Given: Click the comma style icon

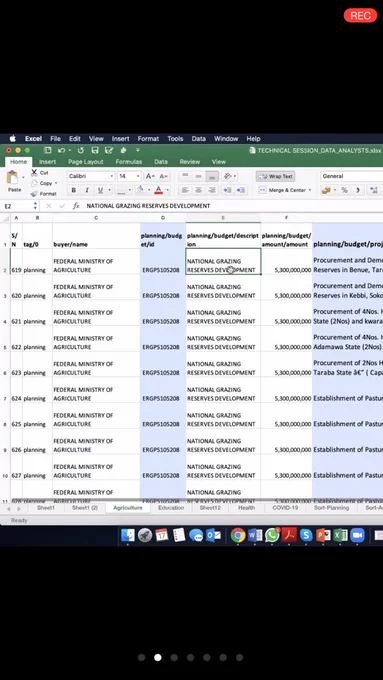Looking at the screenshot, I should [358, 190].
